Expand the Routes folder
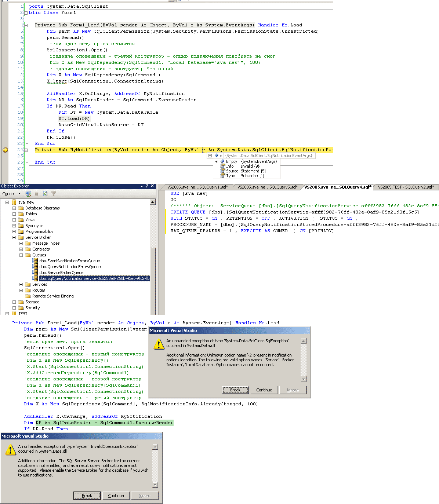Image resolution: width=439 pixels, height=504 pixels. (21, 290)
